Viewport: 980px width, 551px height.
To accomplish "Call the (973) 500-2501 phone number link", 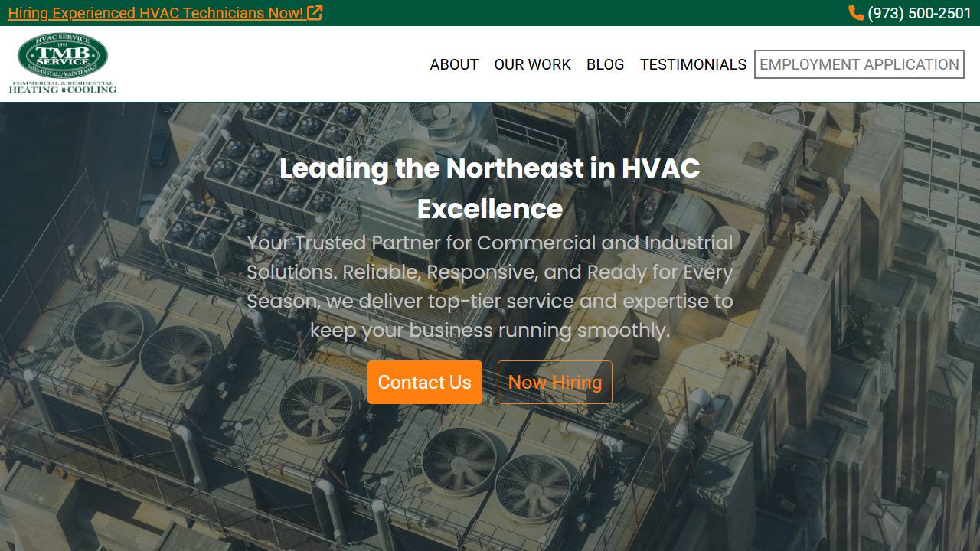I will pyautogui.click(x=919, y=13).
